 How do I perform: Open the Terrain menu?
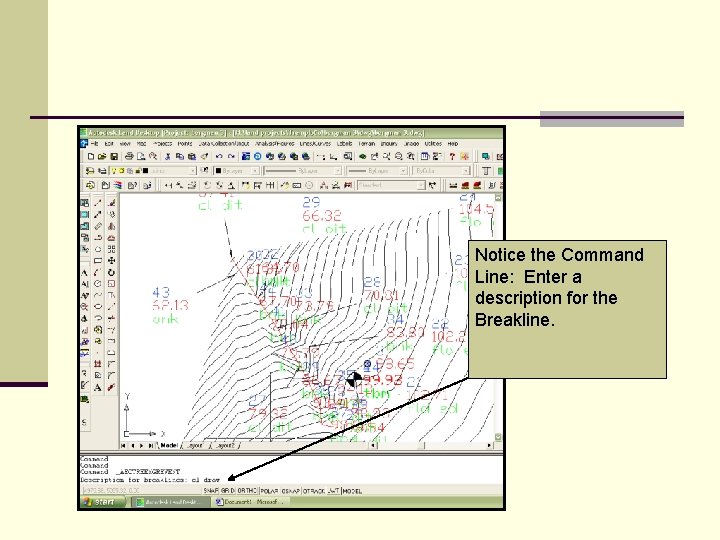[366, 144]
